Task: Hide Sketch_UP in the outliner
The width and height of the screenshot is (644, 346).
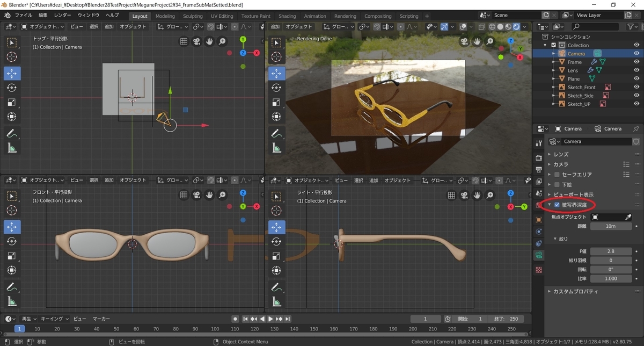Action: coord(636,104)
